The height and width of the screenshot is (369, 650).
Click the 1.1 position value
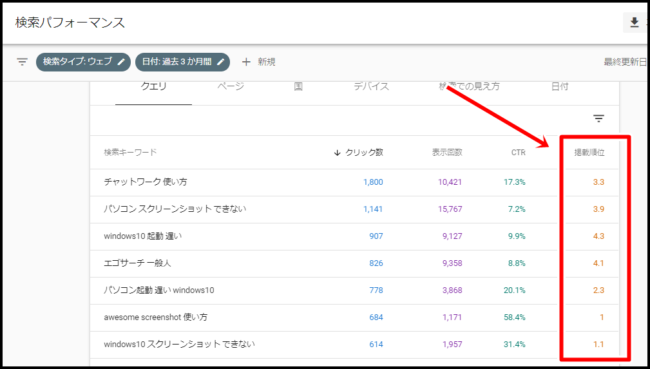599,344
